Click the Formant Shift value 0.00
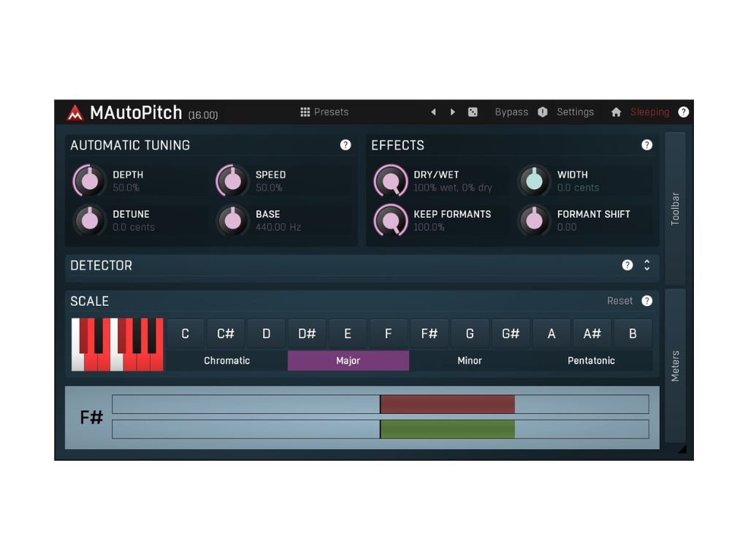 (x=567, y=228)
